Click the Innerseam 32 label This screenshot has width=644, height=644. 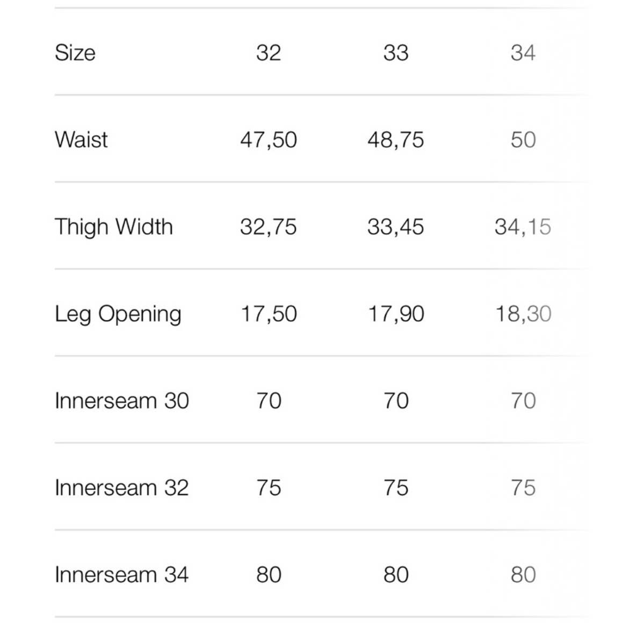[x=122, y=488]
